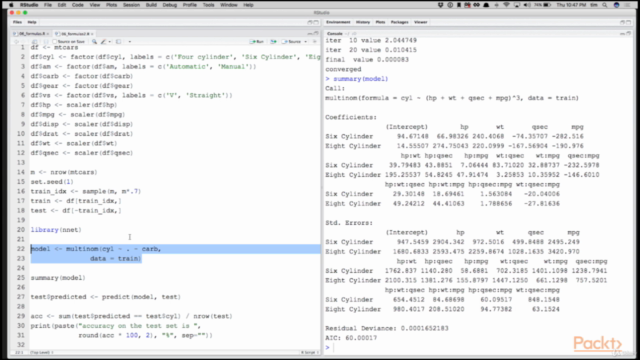Click 'AIC: 60.00017' in console output

(x=351, y=338)
